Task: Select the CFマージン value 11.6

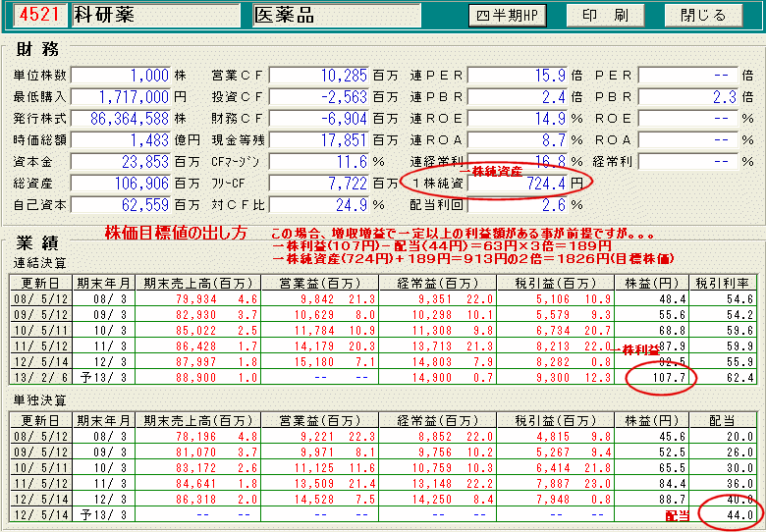Action: click(x=319, y=162)
